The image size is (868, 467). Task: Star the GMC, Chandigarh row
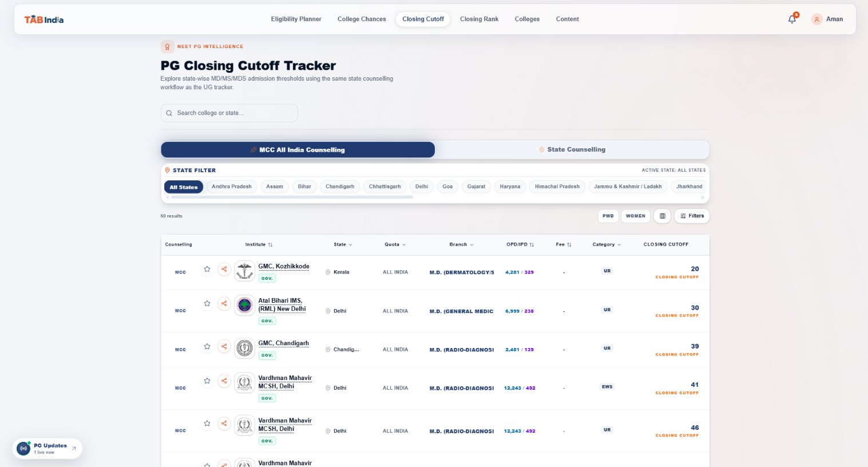point(207,346)
